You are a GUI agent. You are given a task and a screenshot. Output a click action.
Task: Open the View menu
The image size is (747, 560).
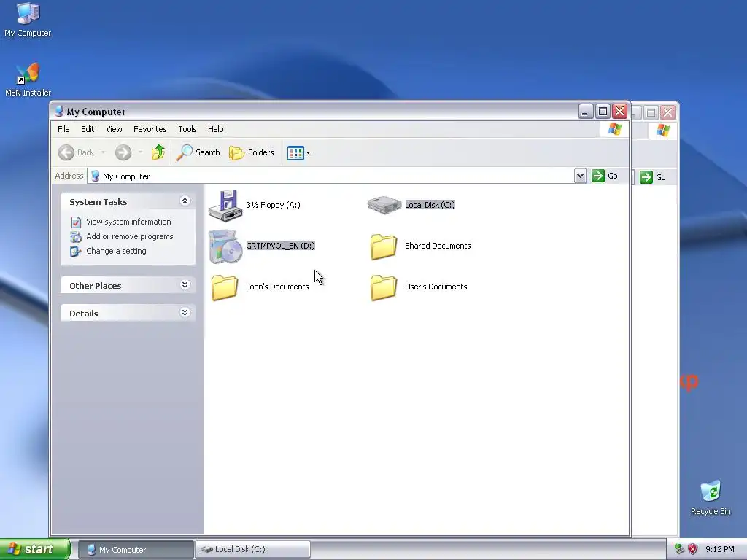(114, 129)
